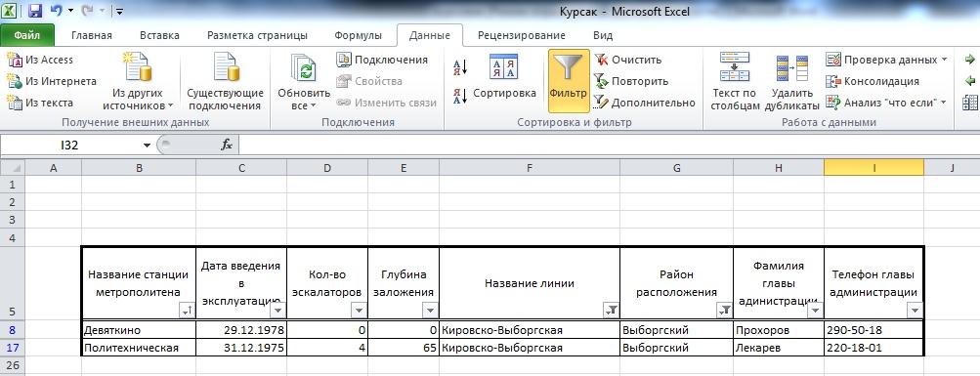Open Из других источников dropdown

click(138, 82)
